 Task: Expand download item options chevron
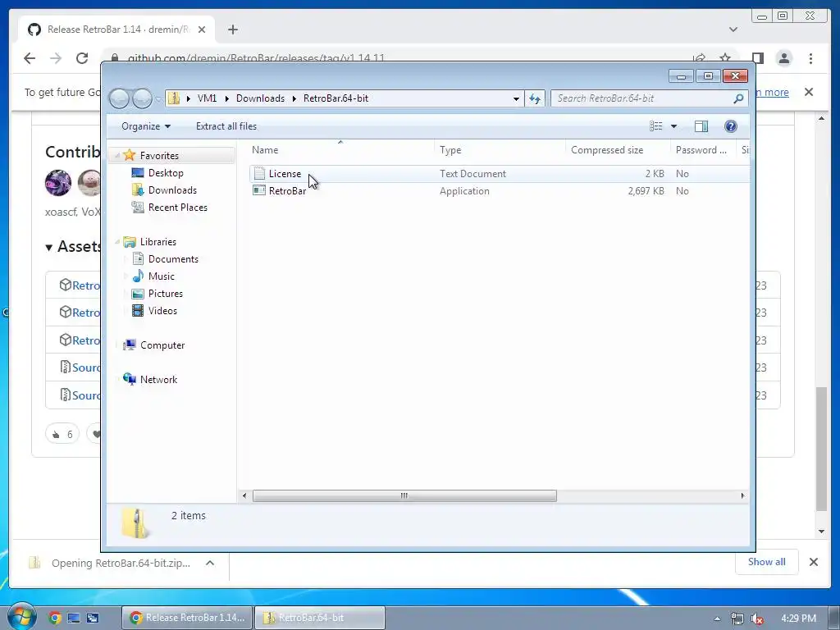pos(210,563)
